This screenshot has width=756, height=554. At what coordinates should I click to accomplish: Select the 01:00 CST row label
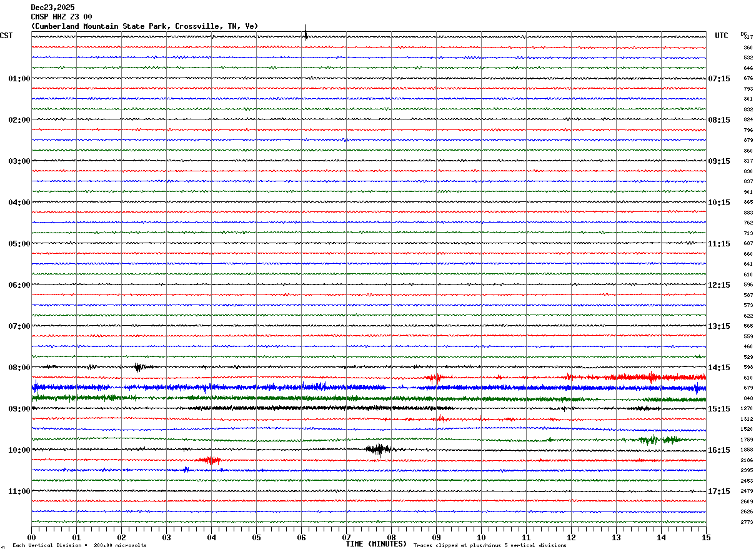[19, 79]
